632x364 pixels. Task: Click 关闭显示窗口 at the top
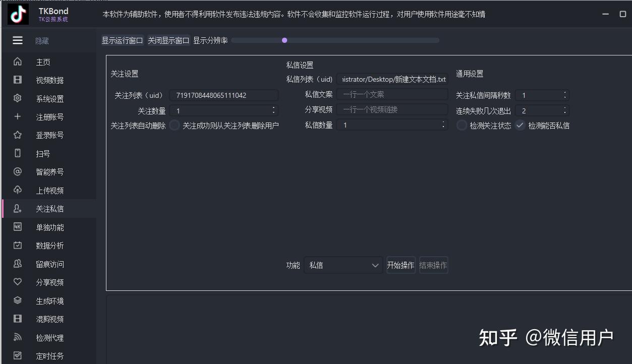(168, 40)
